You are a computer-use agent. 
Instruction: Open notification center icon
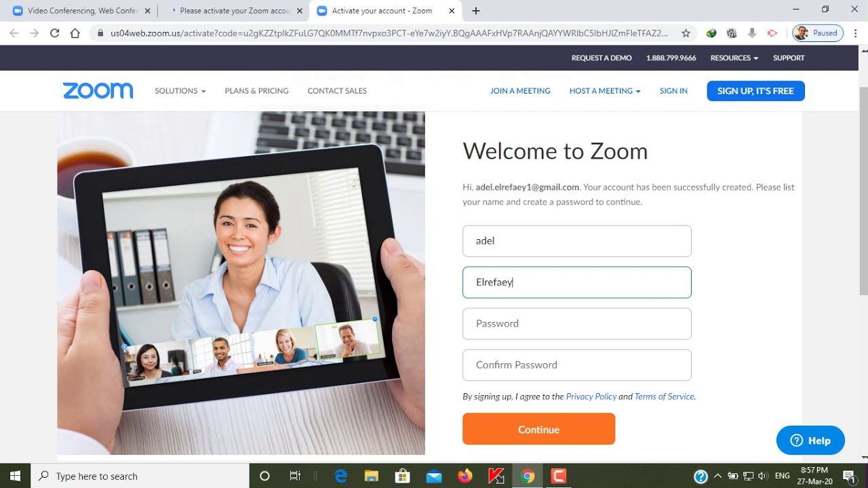848,476
